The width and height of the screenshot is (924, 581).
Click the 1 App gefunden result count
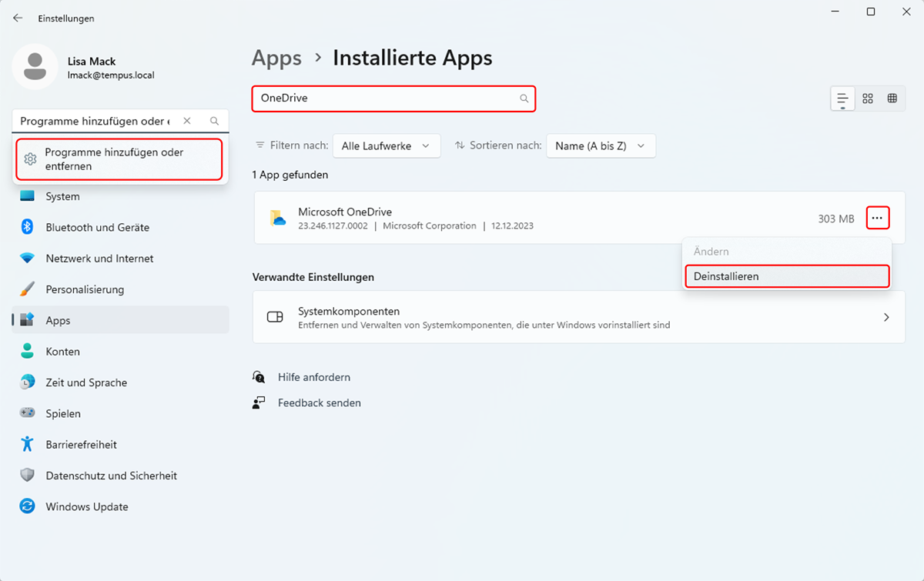290,175
